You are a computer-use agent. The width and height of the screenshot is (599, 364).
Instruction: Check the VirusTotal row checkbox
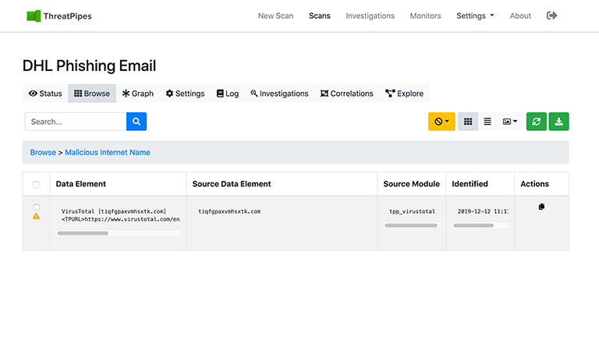(36, 207)
